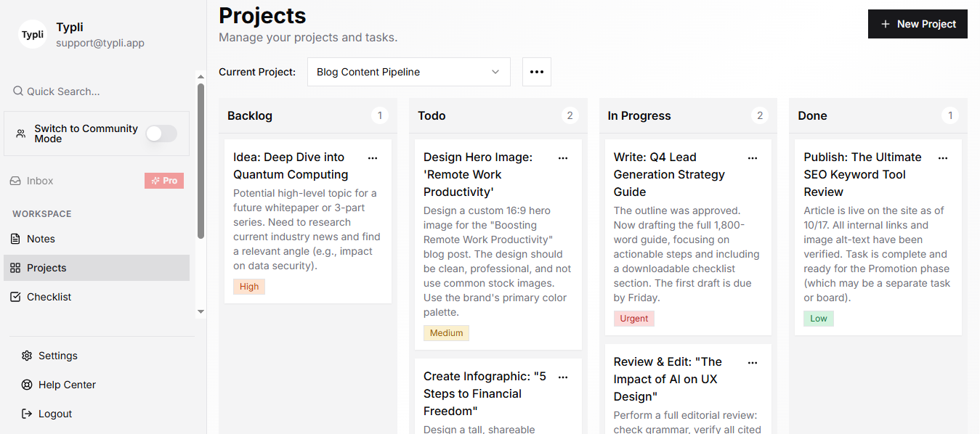Image resolution: width=980 pixels, height=434 pixels.
Task: Click the Quick Search magnifier icon
Action: (18, 91)
